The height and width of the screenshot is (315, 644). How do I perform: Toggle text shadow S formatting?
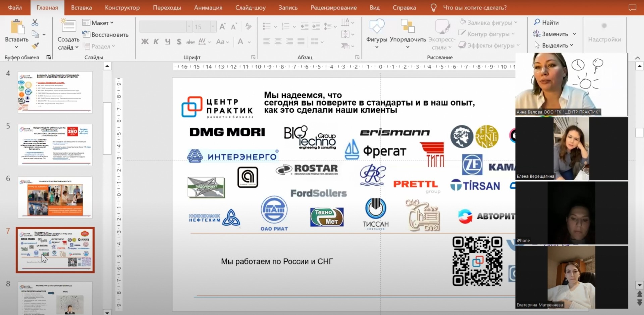pos(179,42)
